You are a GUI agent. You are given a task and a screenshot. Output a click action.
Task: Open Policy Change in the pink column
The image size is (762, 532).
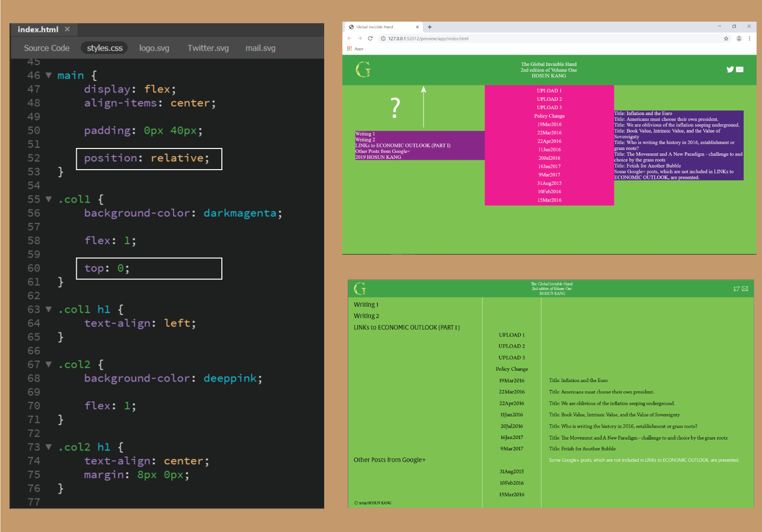click(x=549, y=116)
